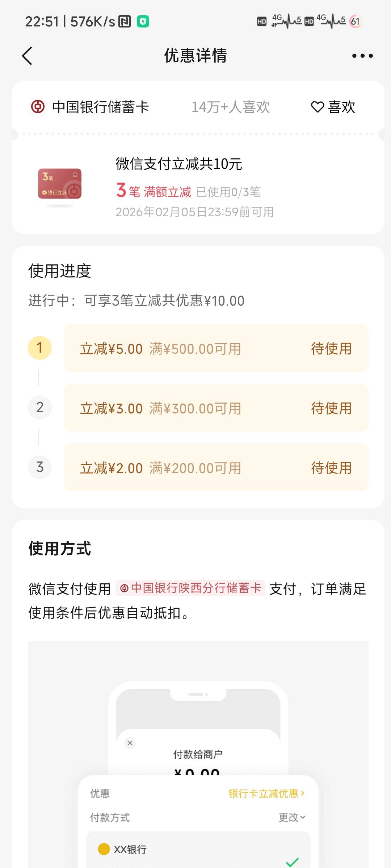Open the red coupon card thumbnail
Image resolution: width=391 pixels, height=868 pixels.
60,184
